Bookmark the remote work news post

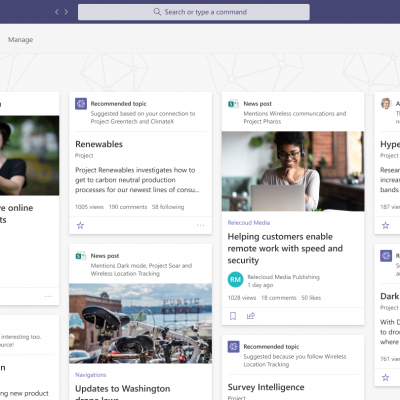[233, 316]
